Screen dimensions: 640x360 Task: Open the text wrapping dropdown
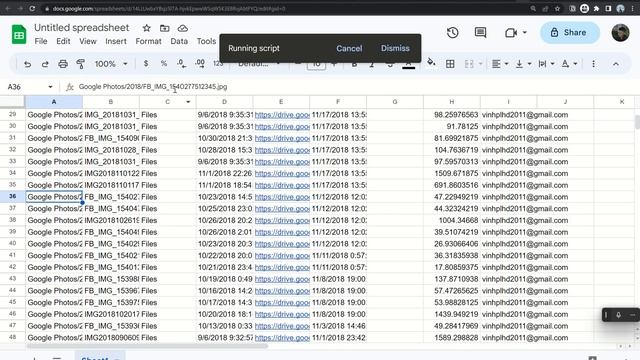tap(546, 64)
